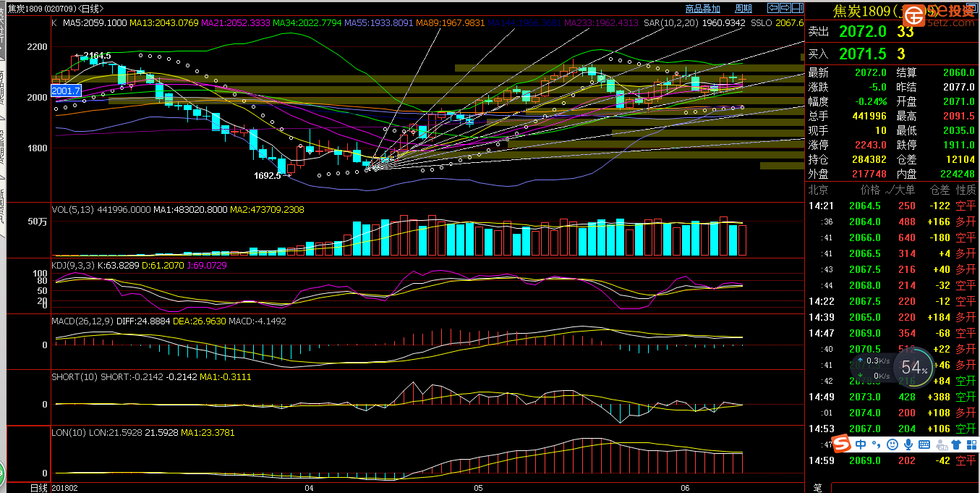Click the 跌停 value 1911.0
Image resolution: width=980 pixels, height=493 pixels.
(958, 145)
